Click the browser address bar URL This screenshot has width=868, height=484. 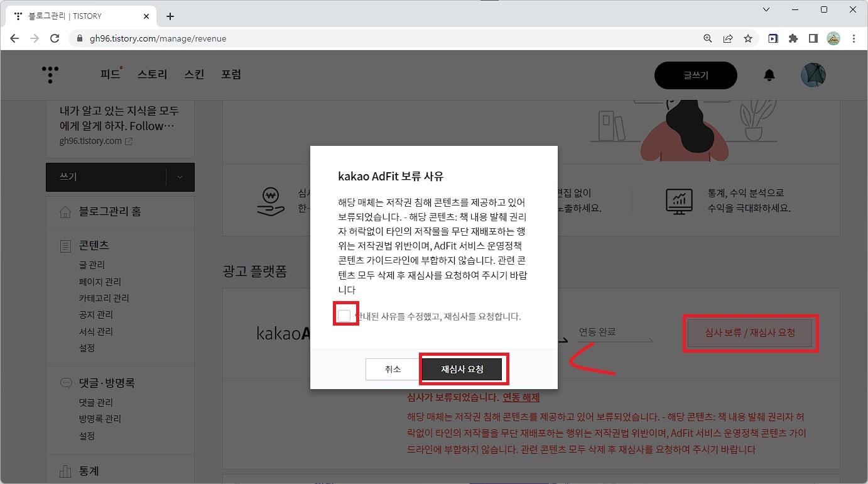point(158,38)
